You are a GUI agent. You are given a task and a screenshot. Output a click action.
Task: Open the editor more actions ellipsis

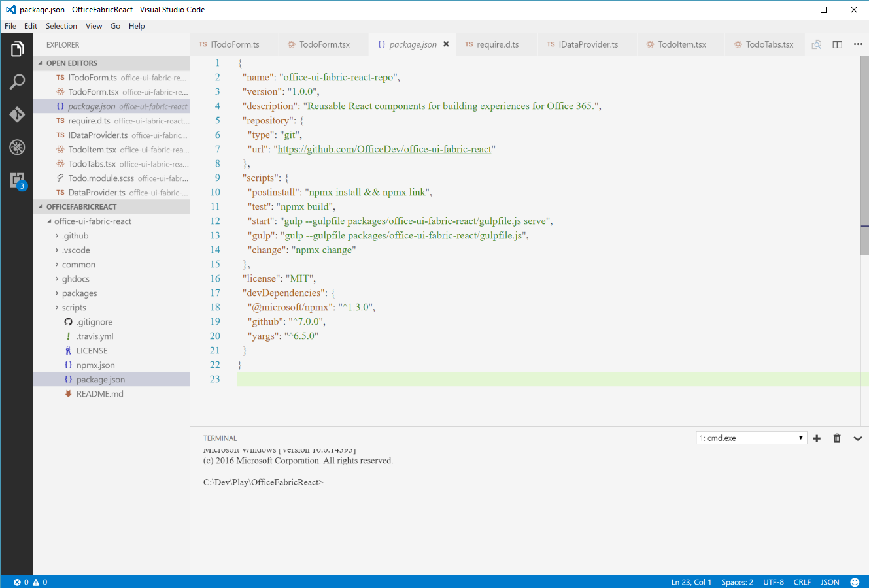tap(858, 44)
